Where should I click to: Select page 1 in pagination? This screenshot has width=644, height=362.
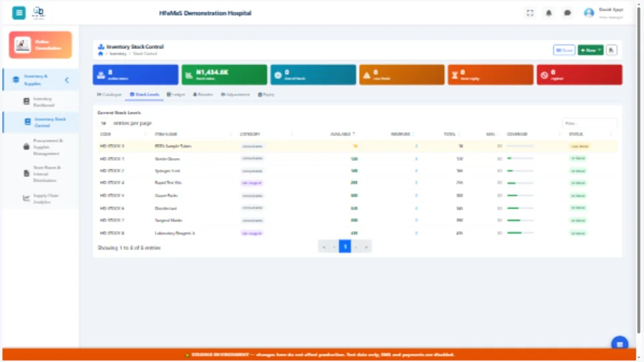[345, 247]
